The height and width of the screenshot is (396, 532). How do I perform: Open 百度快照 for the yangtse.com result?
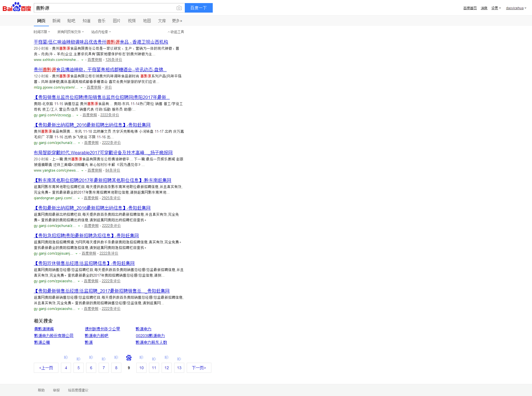pos(95,170)
